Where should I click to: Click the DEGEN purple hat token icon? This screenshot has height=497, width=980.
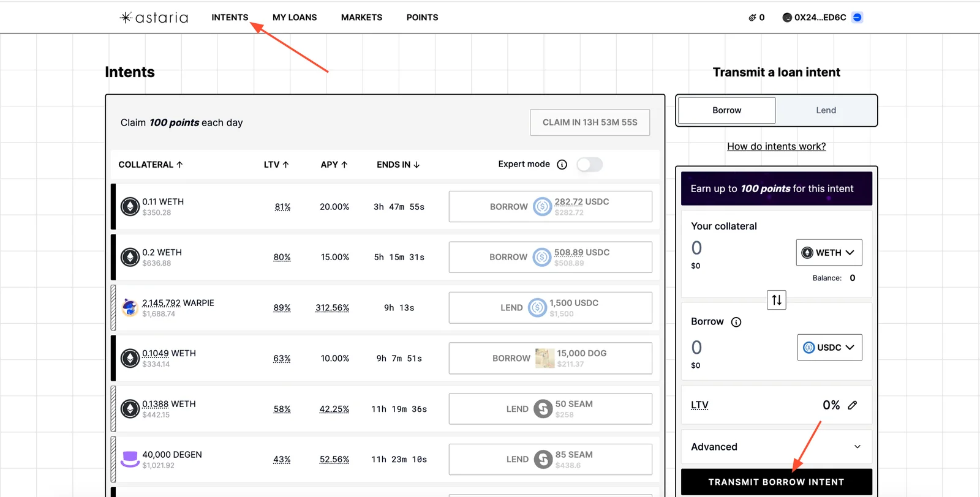point(130,459)
